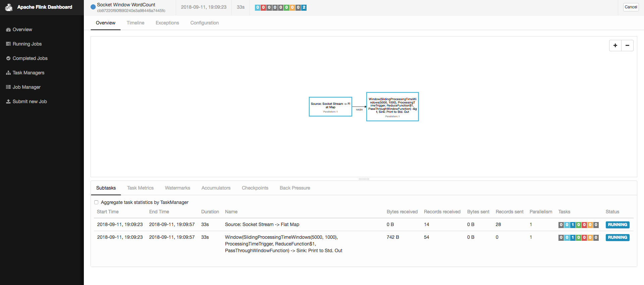Select the Window SlidingProcessingTimeWindows graph node
The height and width of the screenshot is (285, 644).
392,106
